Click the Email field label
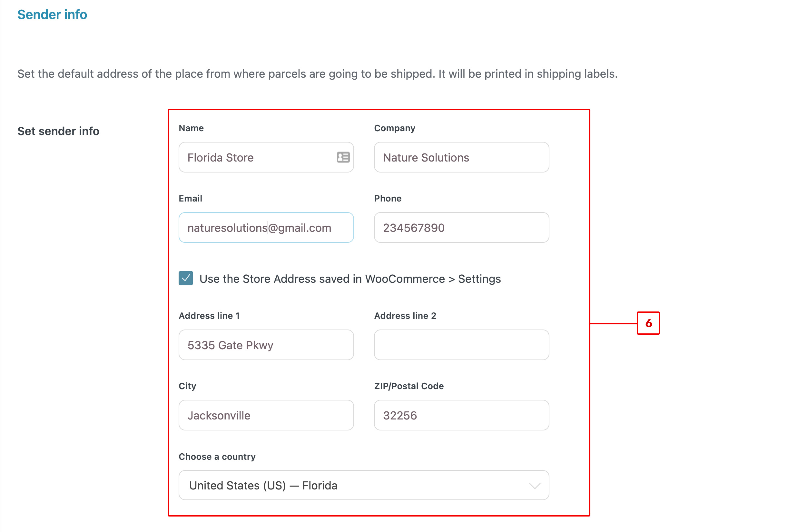 [190, 198]
